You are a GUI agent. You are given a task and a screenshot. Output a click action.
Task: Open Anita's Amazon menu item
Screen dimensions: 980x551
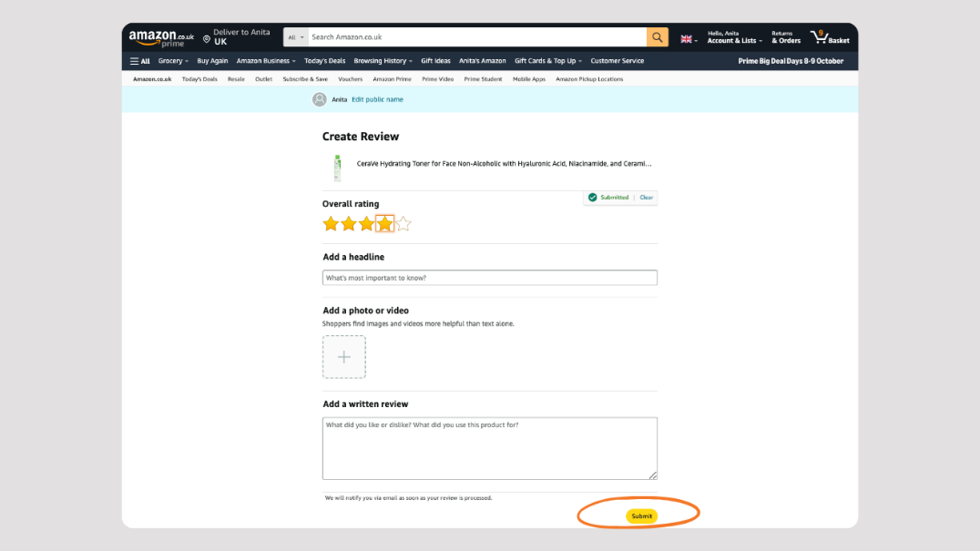point(483,61)
